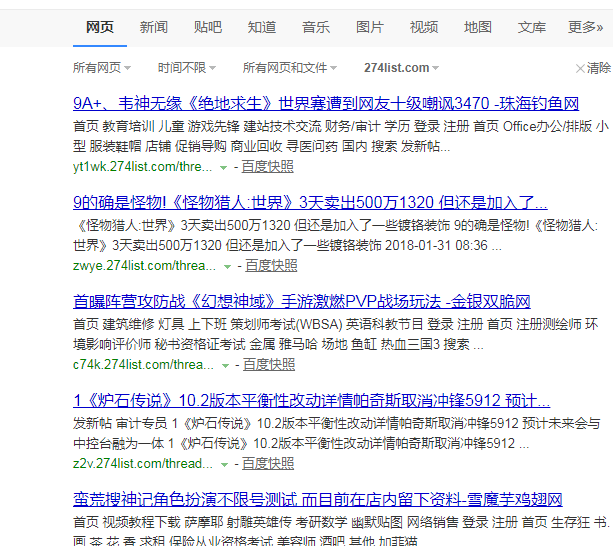
Task: Go to the 图片 search tab
Action: pos(369,27)
